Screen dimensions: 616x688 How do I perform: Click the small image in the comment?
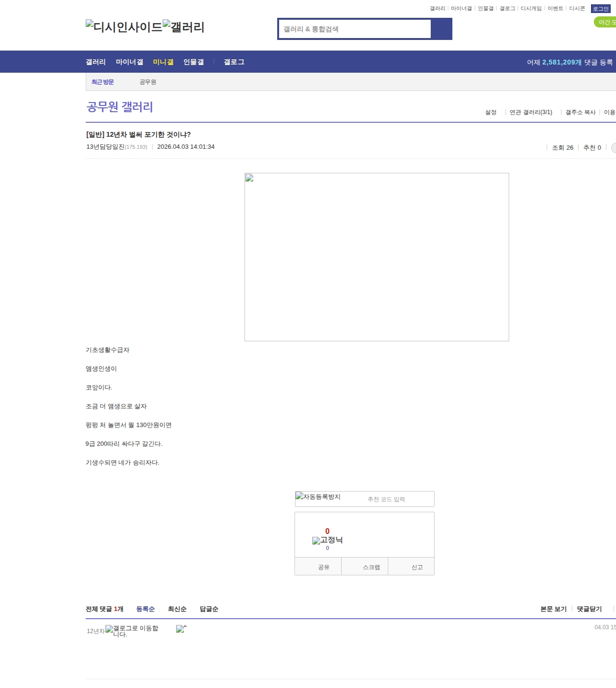(x=181, y=628)
